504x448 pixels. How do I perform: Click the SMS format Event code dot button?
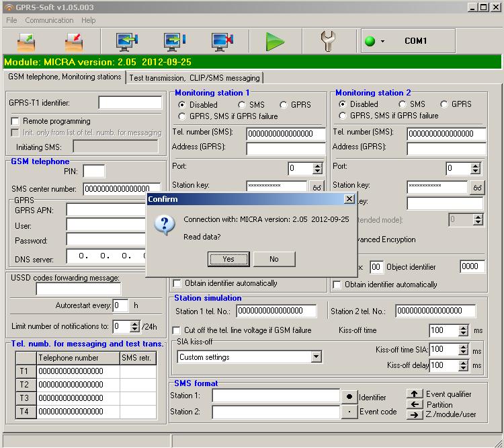pos(349,412)
